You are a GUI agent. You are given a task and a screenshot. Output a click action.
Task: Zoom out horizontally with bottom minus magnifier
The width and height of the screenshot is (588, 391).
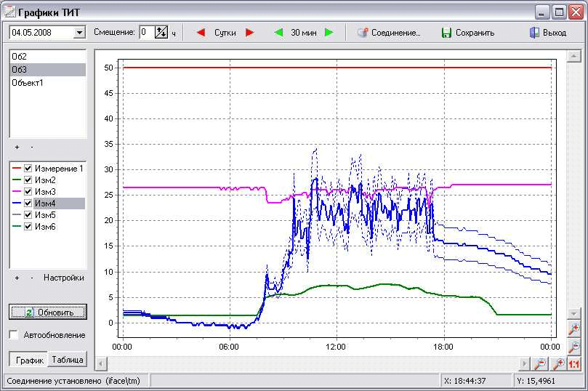pos(541,363)
